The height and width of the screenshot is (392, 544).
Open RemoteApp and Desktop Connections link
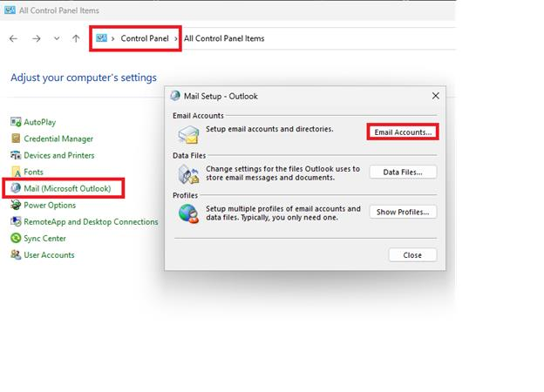click(x=91, y=222)
